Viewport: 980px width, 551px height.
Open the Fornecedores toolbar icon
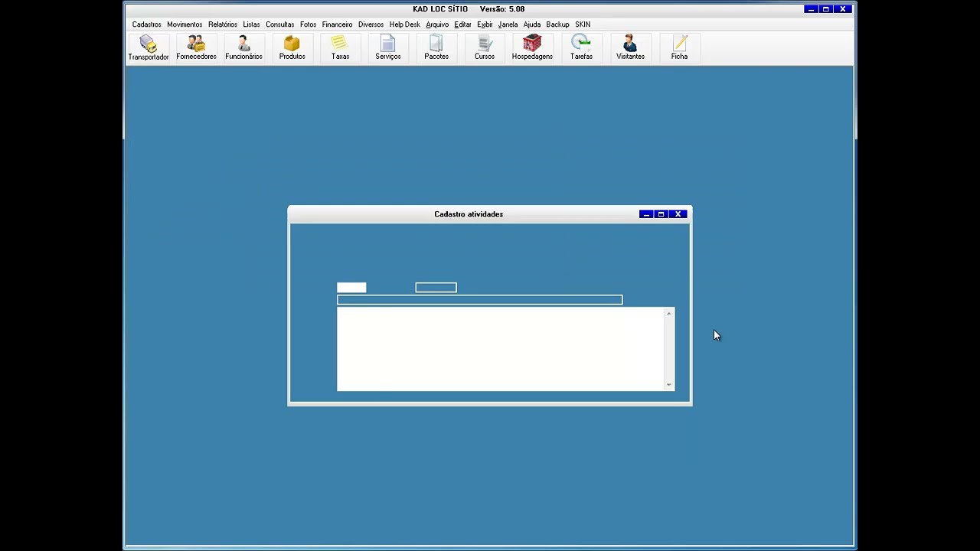[196, 47]
